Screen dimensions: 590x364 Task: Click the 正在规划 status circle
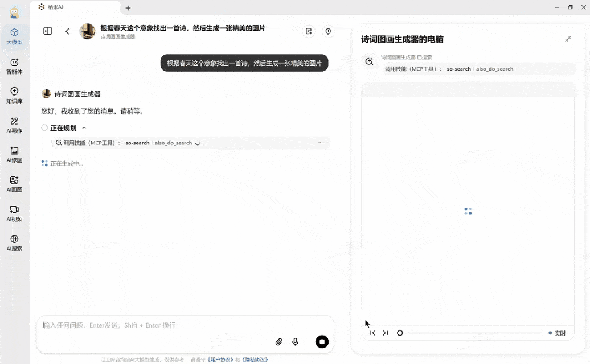[44, 128]
